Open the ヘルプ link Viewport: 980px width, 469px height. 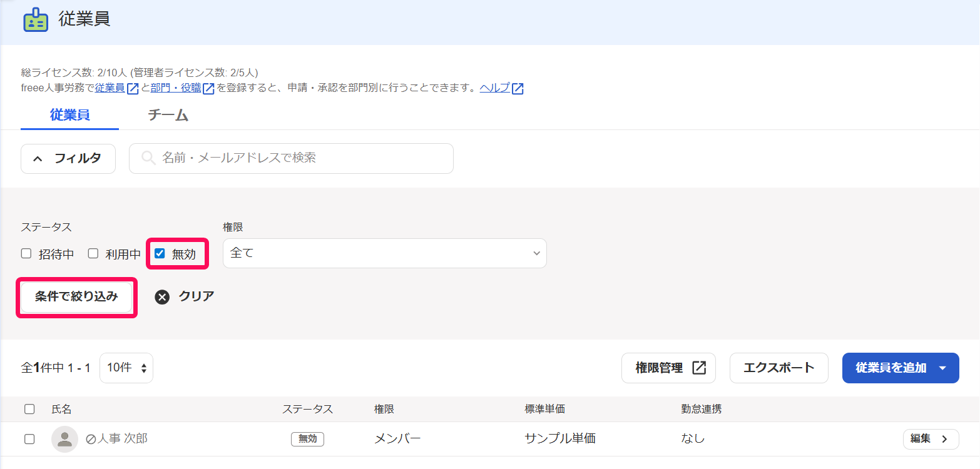495,88
